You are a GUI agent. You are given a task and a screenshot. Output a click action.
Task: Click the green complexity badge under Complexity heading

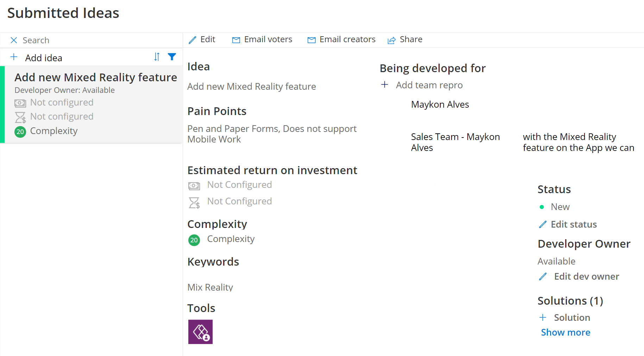(x=194, y=240)
